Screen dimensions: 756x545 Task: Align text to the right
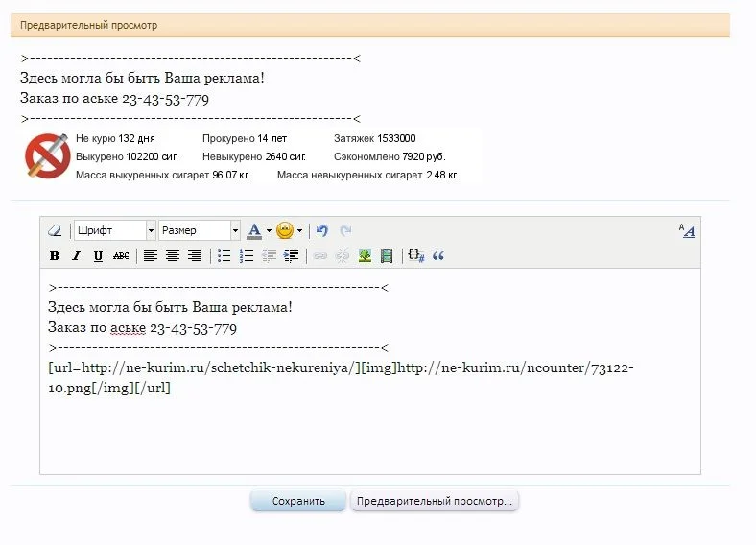tap(195, 255)
